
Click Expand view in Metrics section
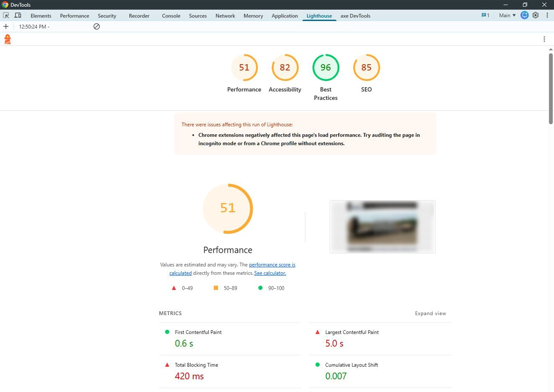point(430,314)
